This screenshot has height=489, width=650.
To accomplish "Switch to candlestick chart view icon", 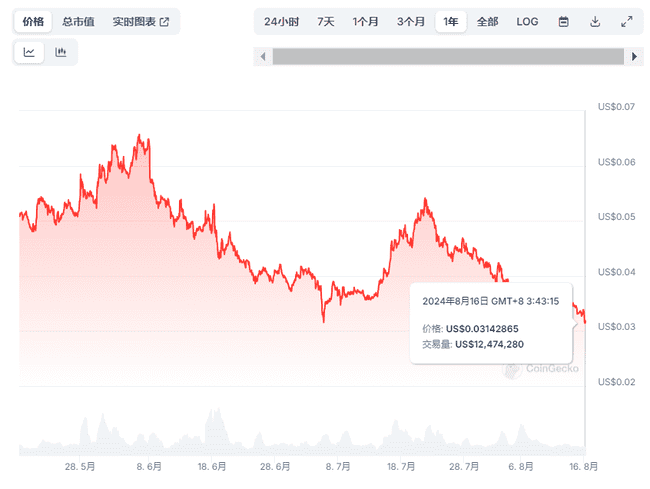I will click(x=61, y=52).
